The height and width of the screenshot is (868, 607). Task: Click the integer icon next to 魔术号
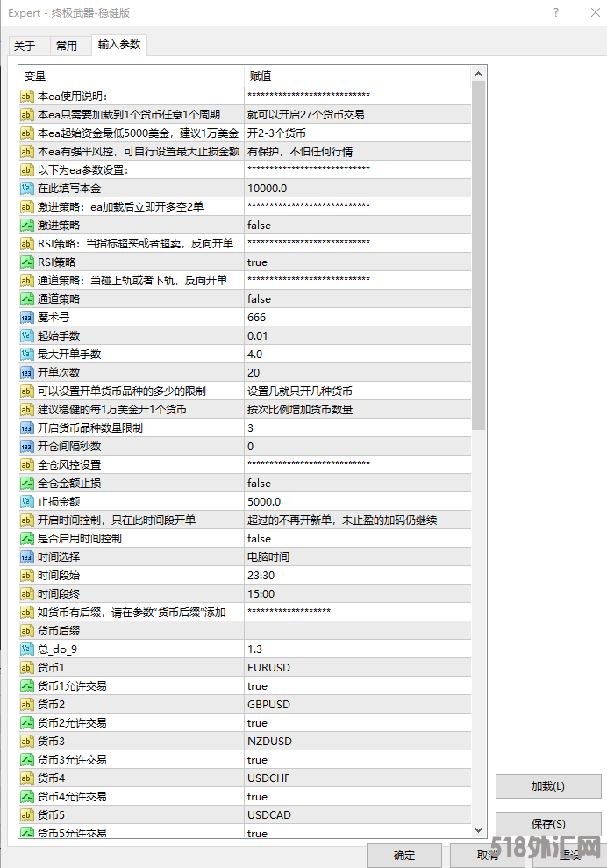pos(26,318)
